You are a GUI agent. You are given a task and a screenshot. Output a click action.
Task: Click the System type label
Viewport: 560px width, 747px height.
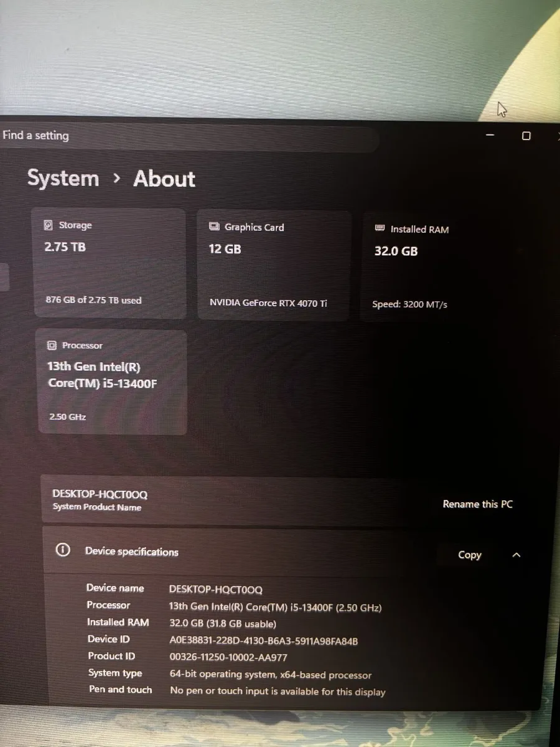[x=115, y=673]
